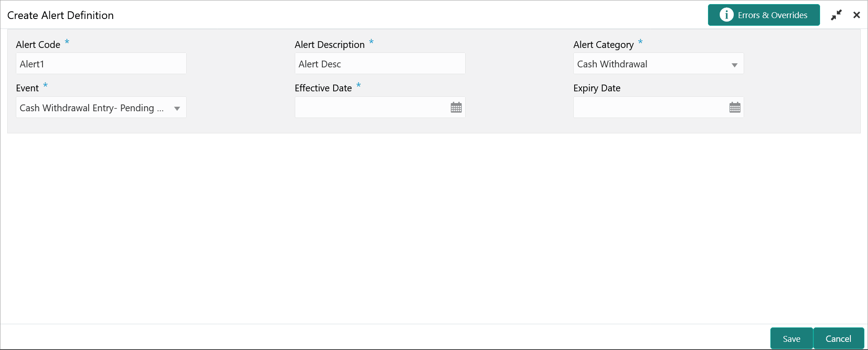Expand the Event dropdown
The image size is (868, 350).
[x=177, y=108]
